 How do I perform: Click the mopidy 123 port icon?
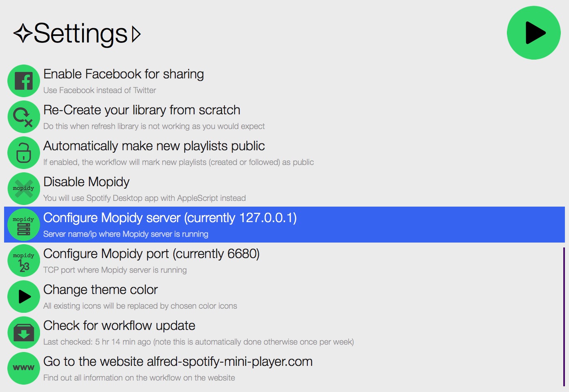[x=24, y=261]
